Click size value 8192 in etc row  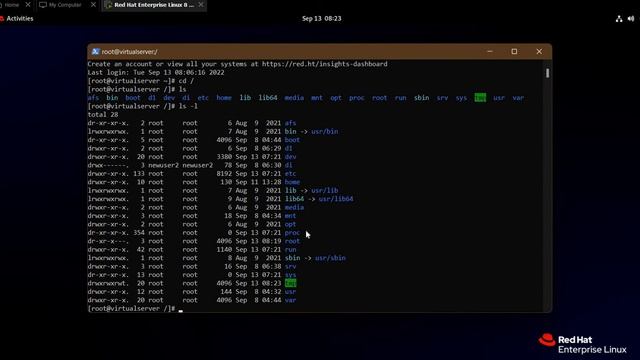(x=224, y=174)
